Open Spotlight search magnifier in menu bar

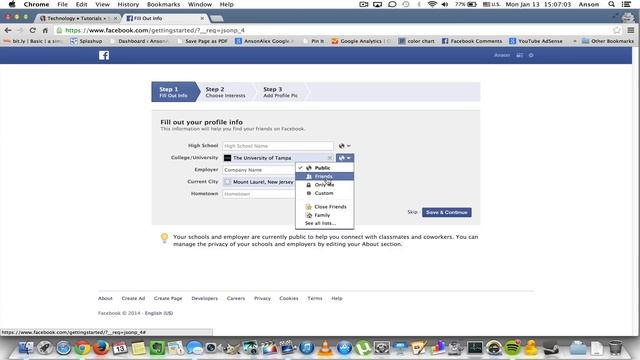pos(611,4)
